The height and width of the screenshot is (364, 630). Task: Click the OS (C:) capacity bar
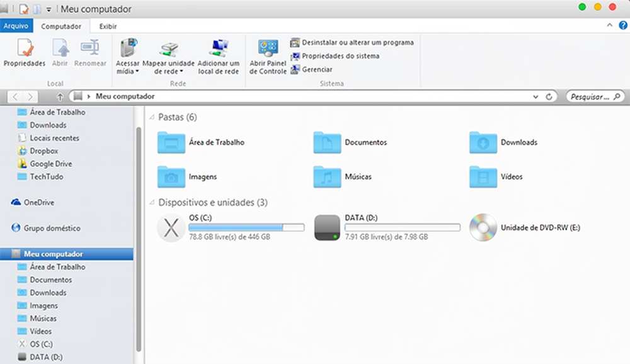click(246, 226)
